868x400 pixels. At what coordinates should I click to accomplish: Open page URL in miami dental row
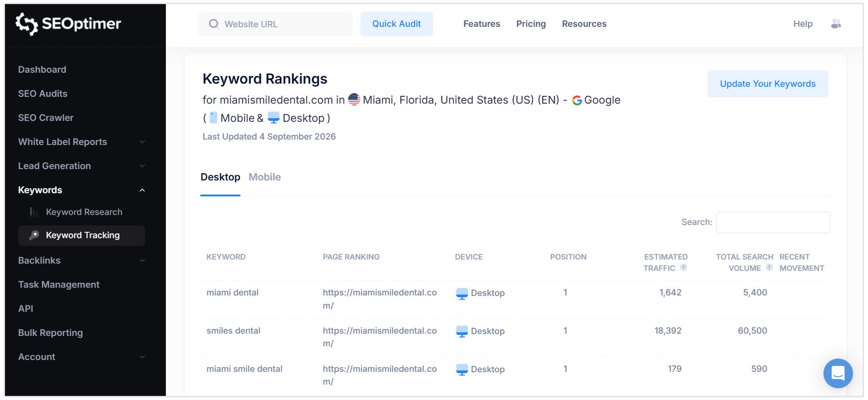click(379, 299)
